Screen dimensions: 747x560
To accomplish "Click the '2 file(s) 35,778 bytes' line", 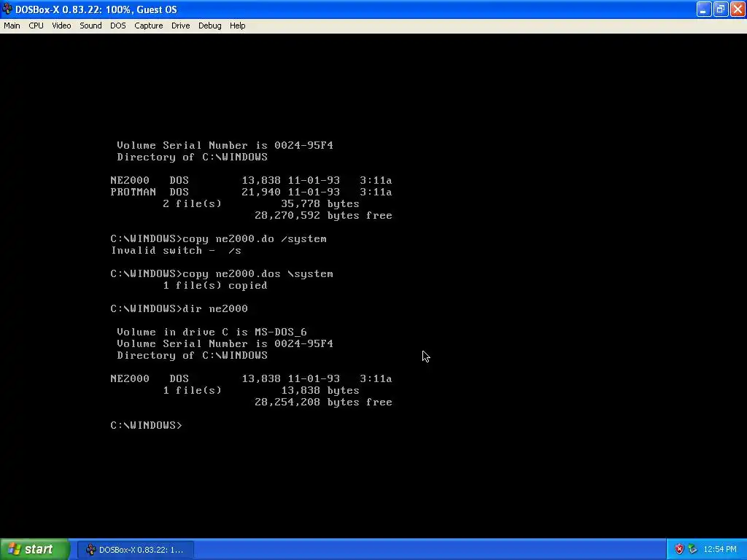I will 261,204.
